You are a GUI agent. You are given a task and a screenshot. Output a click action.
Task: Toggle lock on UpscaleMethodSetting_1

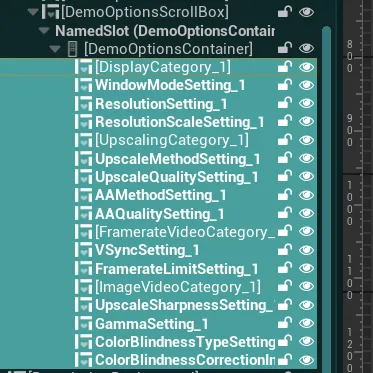tap(285, 158)
